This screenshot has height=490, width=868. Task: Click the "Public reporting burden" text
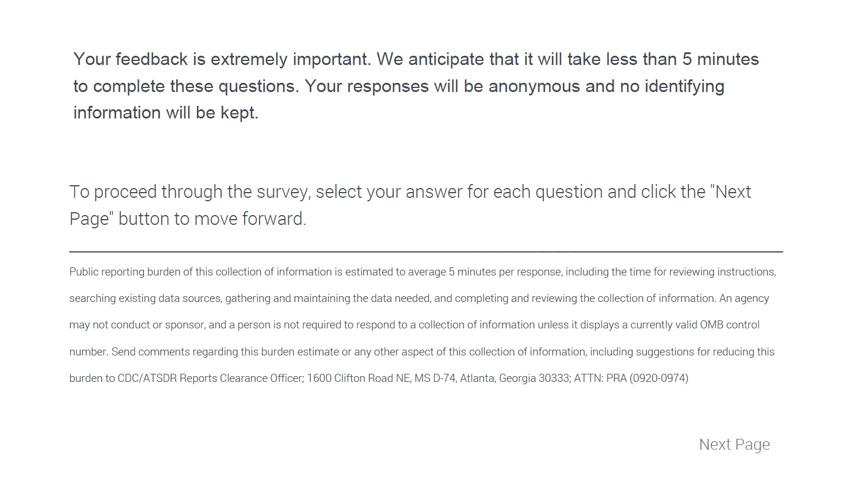124,272
